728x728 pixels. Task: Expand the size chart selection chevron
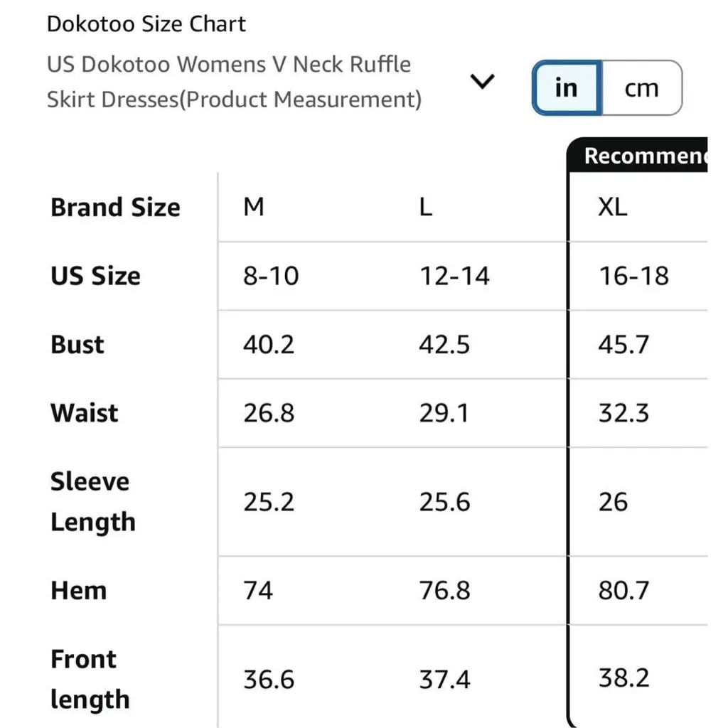click(x=483, y=82)
